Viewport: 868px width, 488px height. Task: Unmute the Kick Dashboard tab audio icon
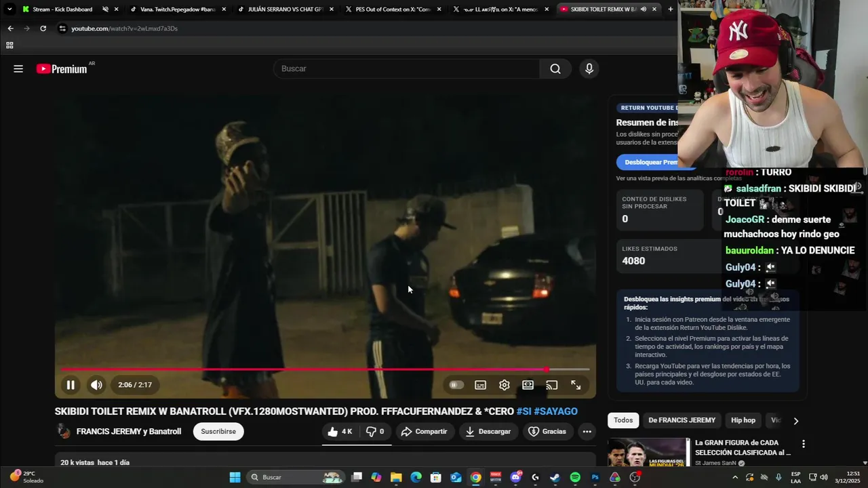[105, 9]
